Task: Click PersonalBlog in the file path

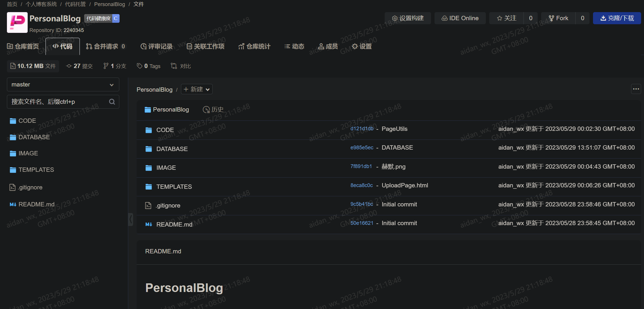Action: point(154,90)
